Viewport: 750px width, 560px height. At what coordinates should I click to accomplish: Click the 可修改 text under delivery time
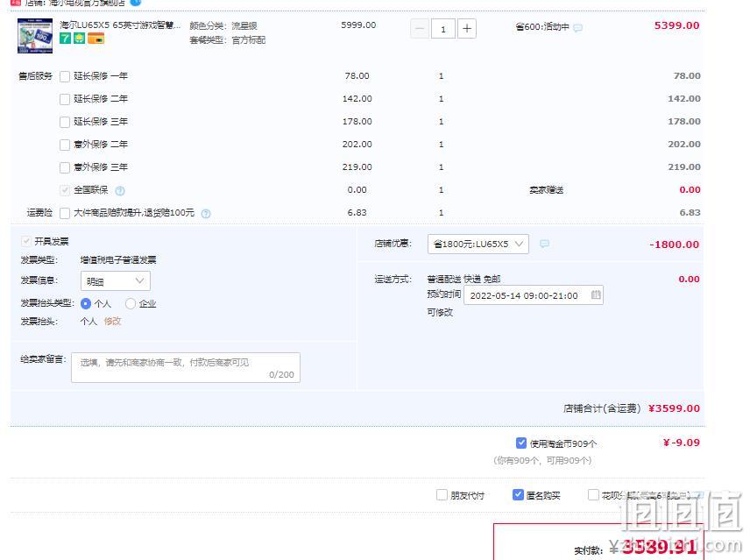pos(440,312)
